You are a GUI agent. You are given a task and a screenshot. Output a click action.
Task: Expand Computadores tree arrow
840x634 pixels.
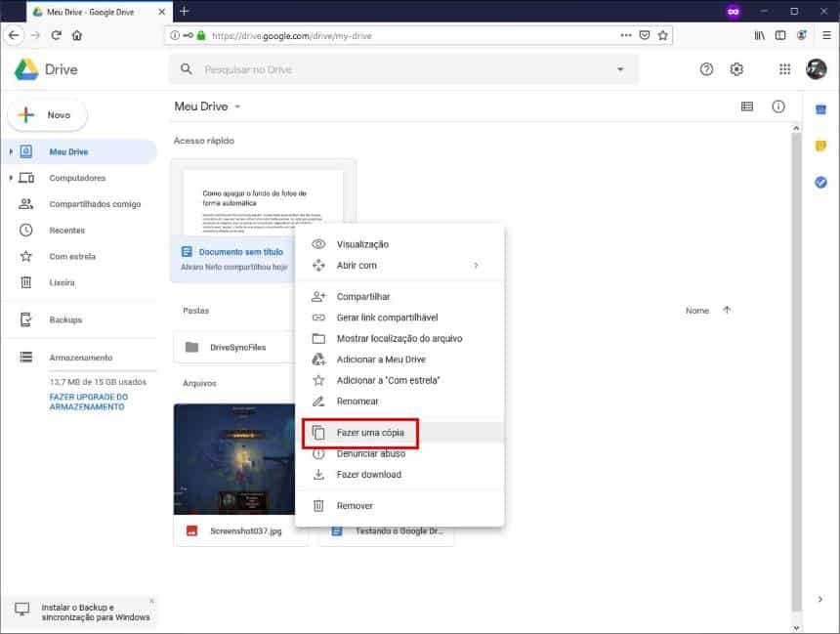pyautogui.click(x=11, y=178)
